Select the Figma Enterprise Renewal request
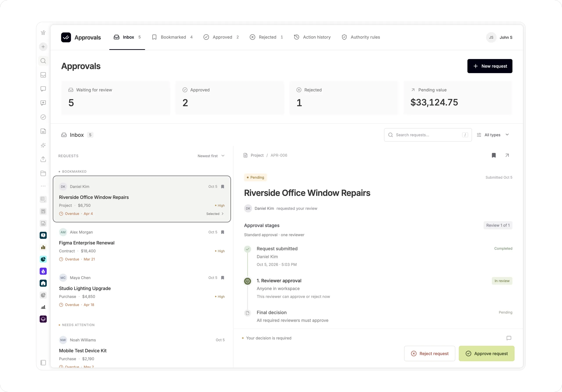The image size is (562, 392). (142, 246)
